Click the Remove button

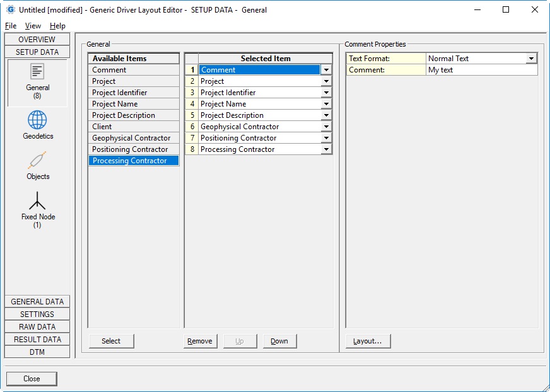click(x=200, y=341)
